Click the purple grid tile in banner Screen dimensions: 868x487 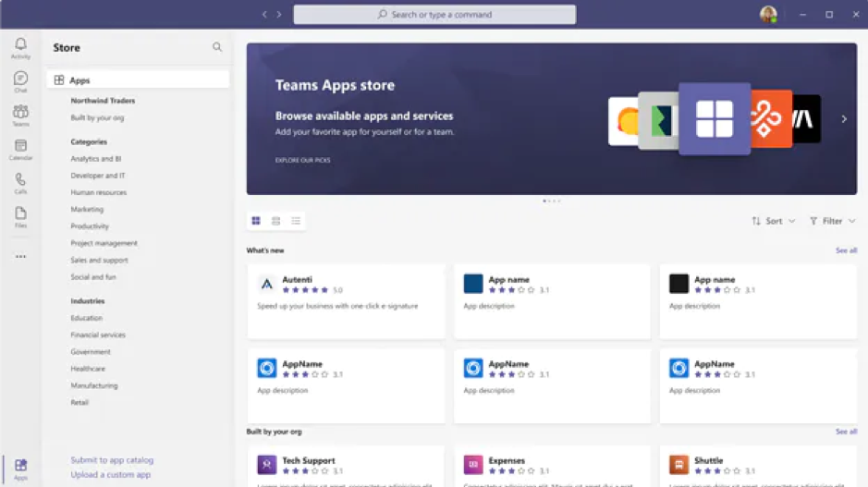(715, 119)
